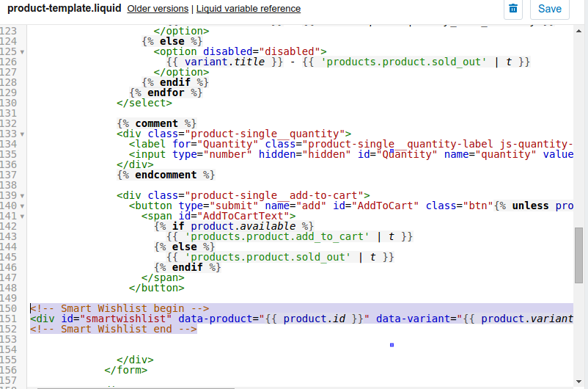Open Older versions link
This screenshot has width=588, height=389.
click(x=158, y=9)
